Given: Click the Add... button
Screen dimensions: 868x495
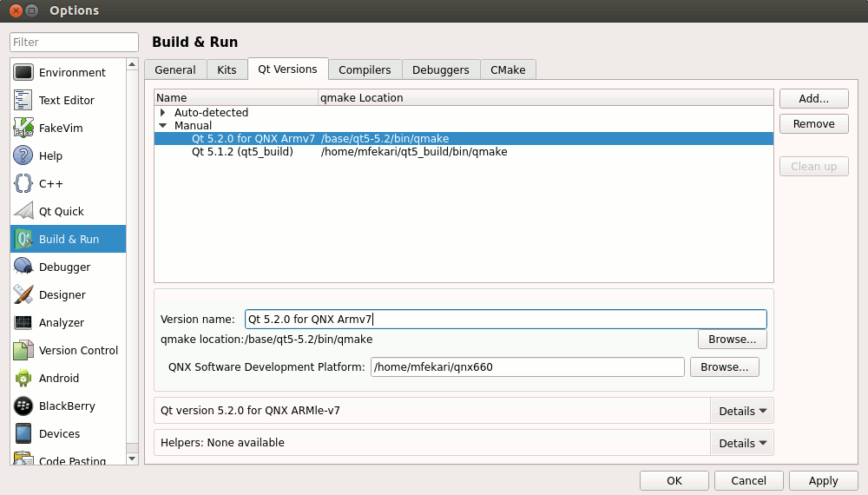Looking at the screenshot, I should (x=814, y=98).
